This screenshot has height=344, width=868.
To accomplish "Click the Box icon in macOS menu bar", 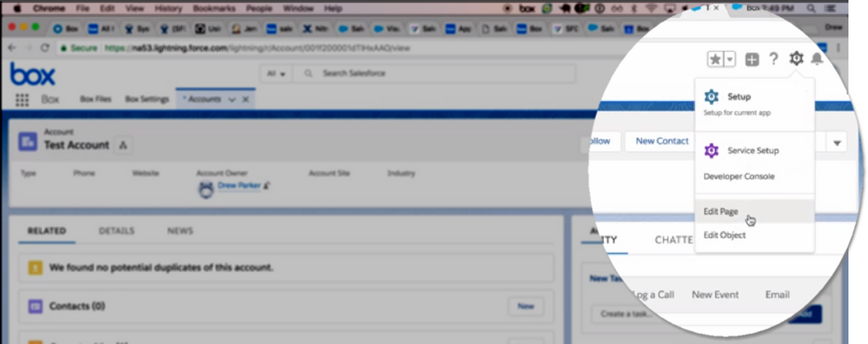I will [527, 9].
